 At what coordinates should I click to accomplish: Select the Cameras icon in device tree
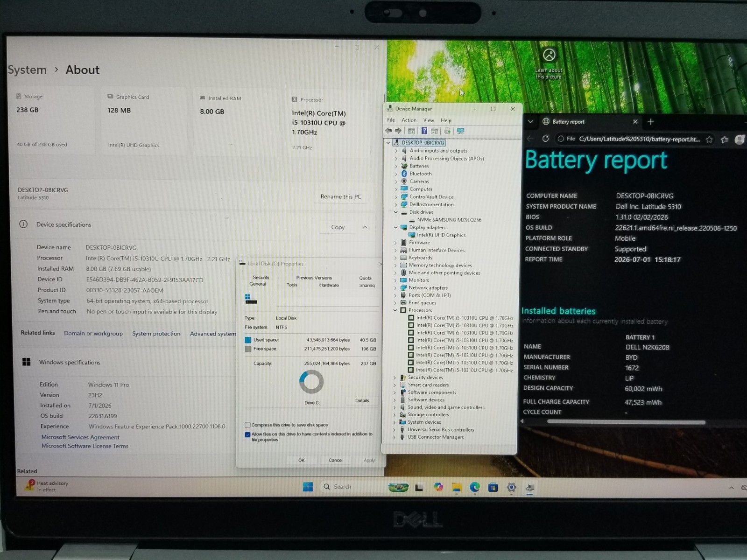pos(404,182)
